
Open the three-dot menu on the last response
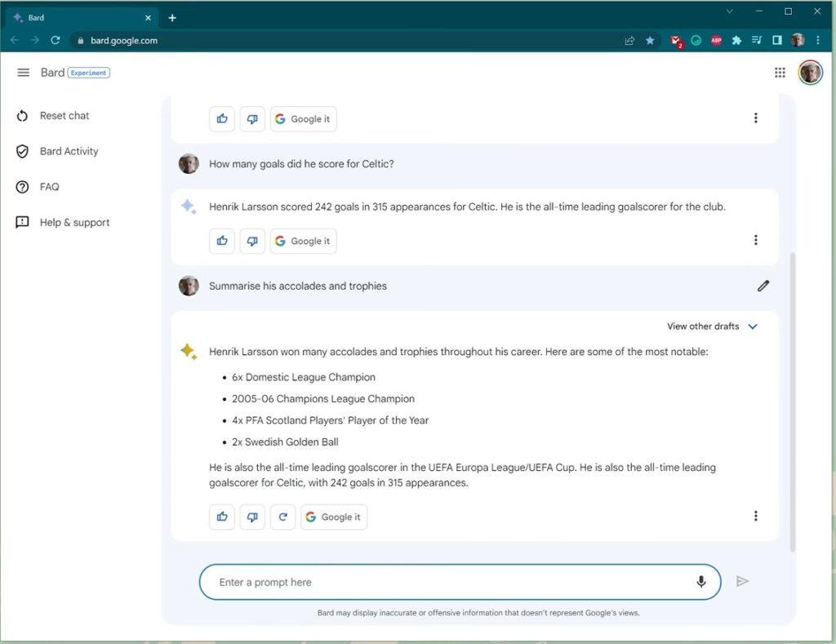coord(756,516)
